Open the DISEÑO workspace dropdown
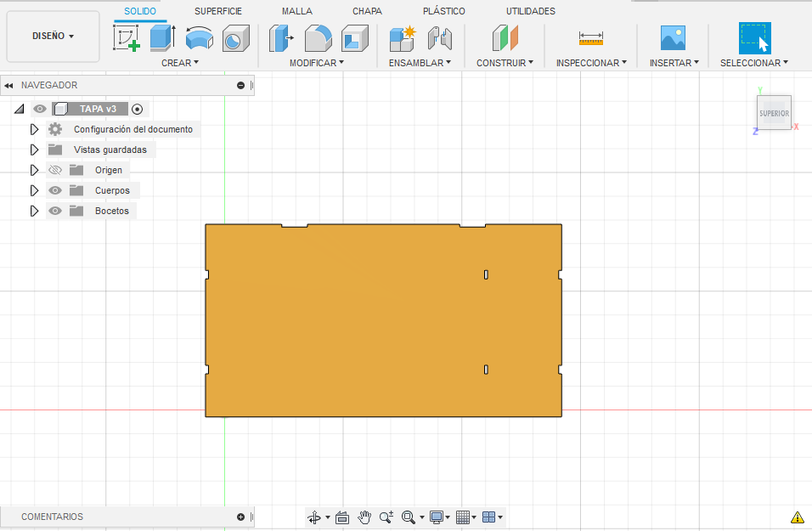The image size is (812, 531). click(53, 37)
